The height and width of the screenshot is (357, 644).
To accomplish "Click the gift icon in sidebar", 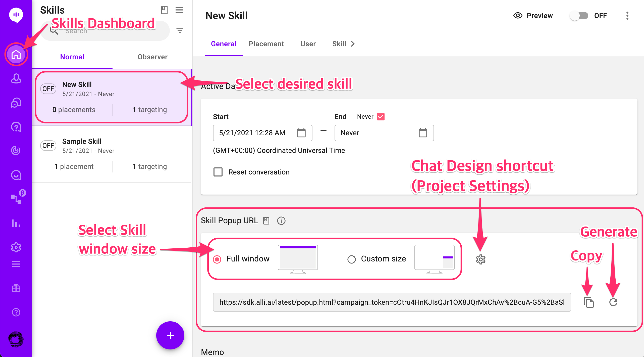I will coord(16,288).
